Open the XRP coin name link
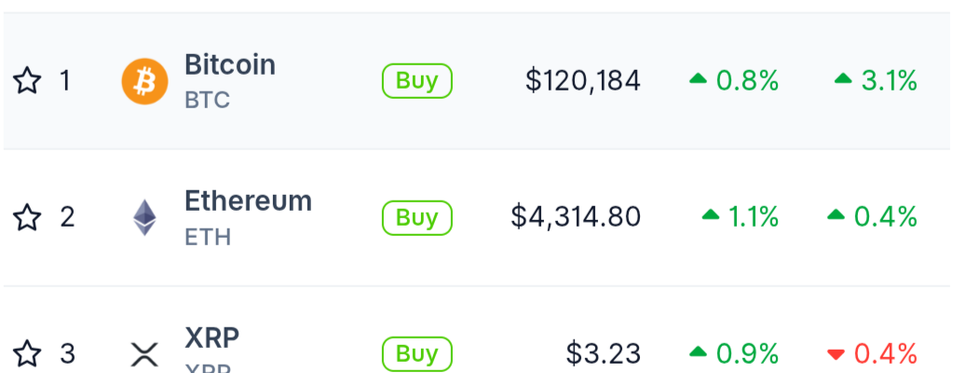Viewport: 980px width, 373px height. pyautogui.click(x=211, y=338)
